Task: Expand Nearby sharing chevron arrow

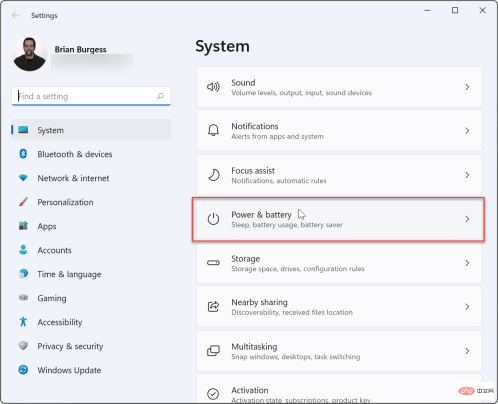Action: click(x=467, y=307)
